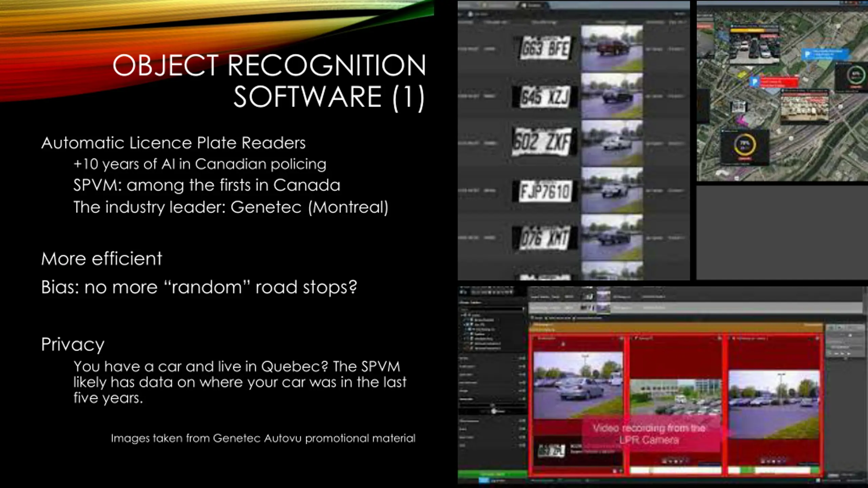Click the green circular gauge at map edge
Image resolution: width=868 pixels, height=488 pixels.
[x=856, y=75]
